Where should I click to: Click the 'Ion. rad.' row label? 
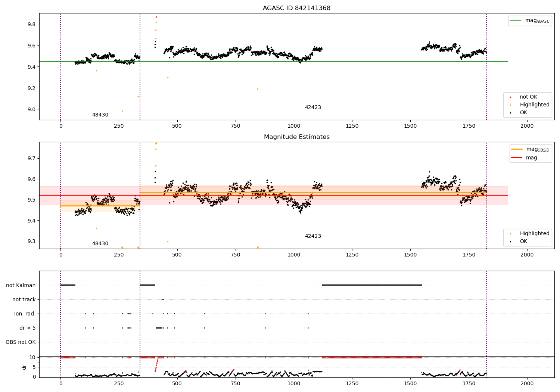click(25, 314)
